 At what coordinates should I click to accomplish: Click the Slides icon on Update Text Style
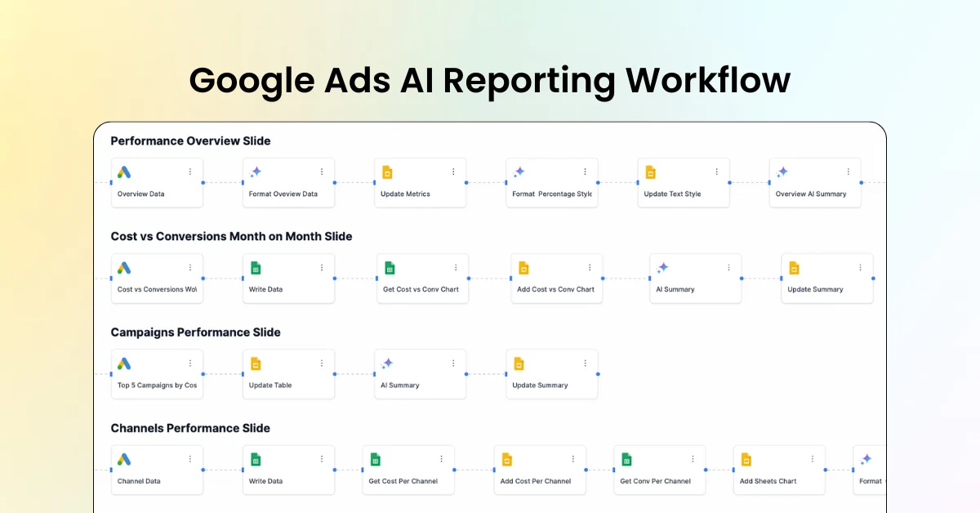pyautogui.click(x=650, y=172)
